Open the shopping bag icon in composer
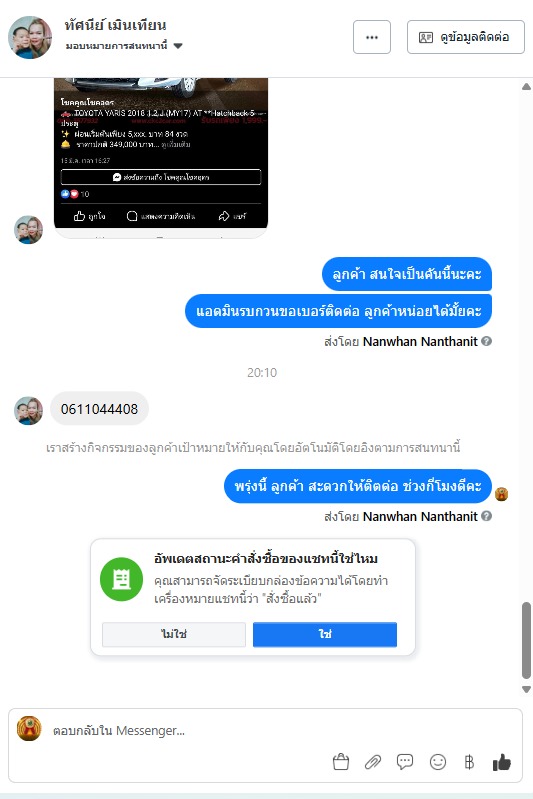 tap(341, 762)
